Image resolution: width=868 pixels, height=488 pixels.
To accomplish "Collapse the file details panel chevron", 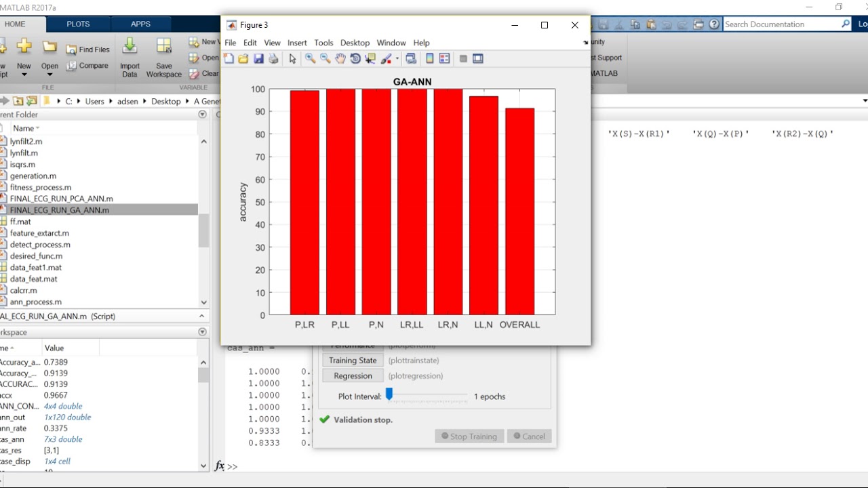I will pyautogui.click(x=201, y=316).
